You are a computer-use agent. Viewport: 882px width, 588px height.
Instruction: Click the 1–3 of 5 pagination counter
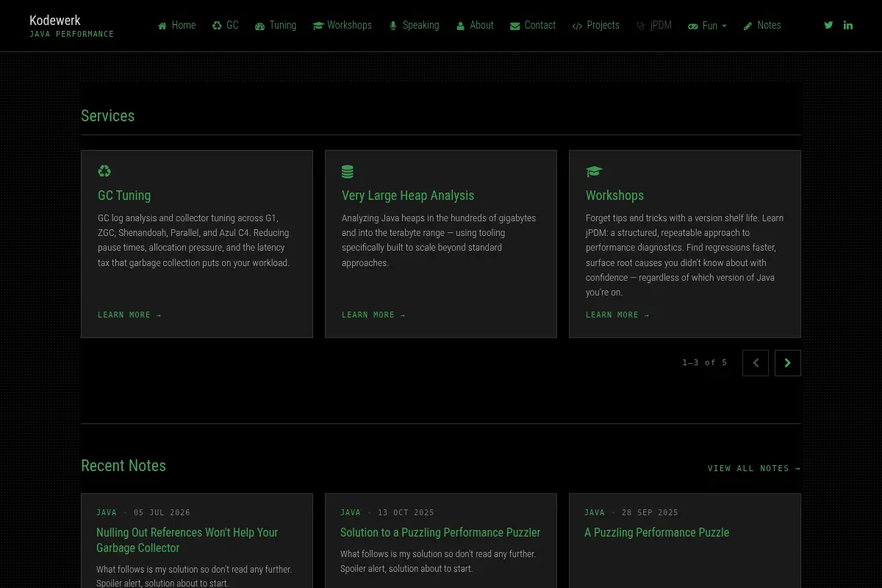pos(705,362)
